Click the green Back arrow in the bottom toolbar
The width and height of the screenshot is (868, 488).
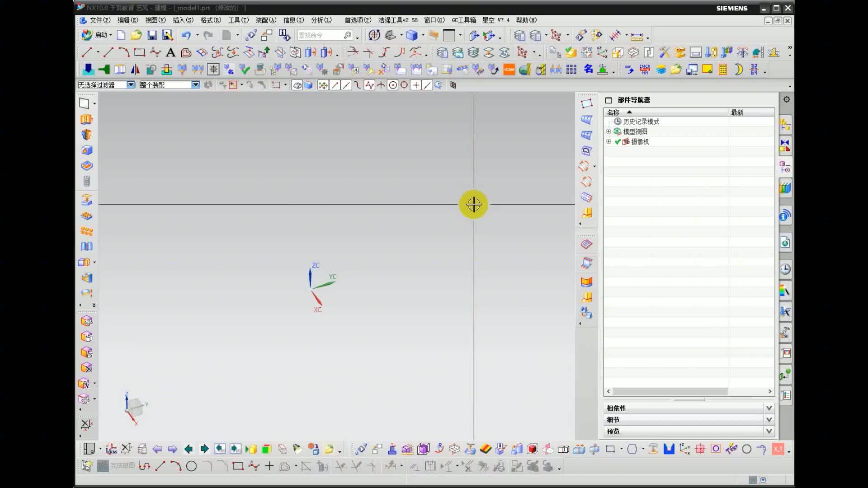tap(189, 449)
